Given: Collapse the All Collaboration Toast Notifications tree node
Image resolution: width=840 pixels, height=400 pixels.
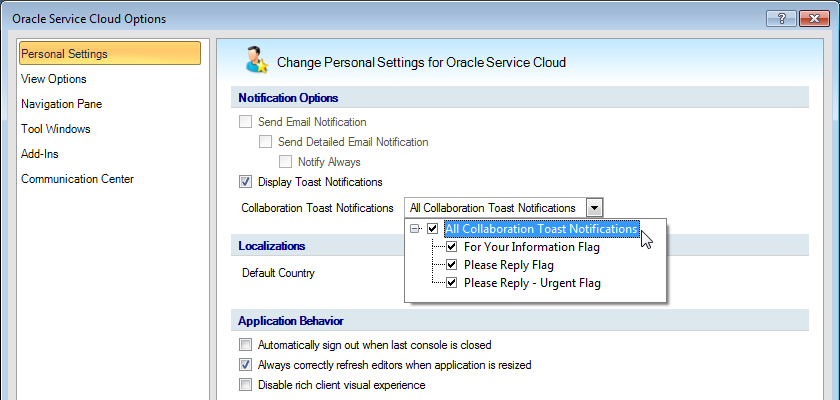Looking at the screenshot, I should pyautogui.click(x=415, y=229).
